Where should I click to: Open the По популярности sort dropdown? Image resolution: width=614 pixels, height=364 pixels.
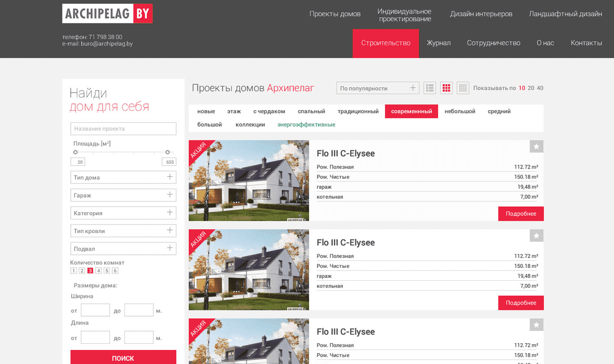click(378, 88)
